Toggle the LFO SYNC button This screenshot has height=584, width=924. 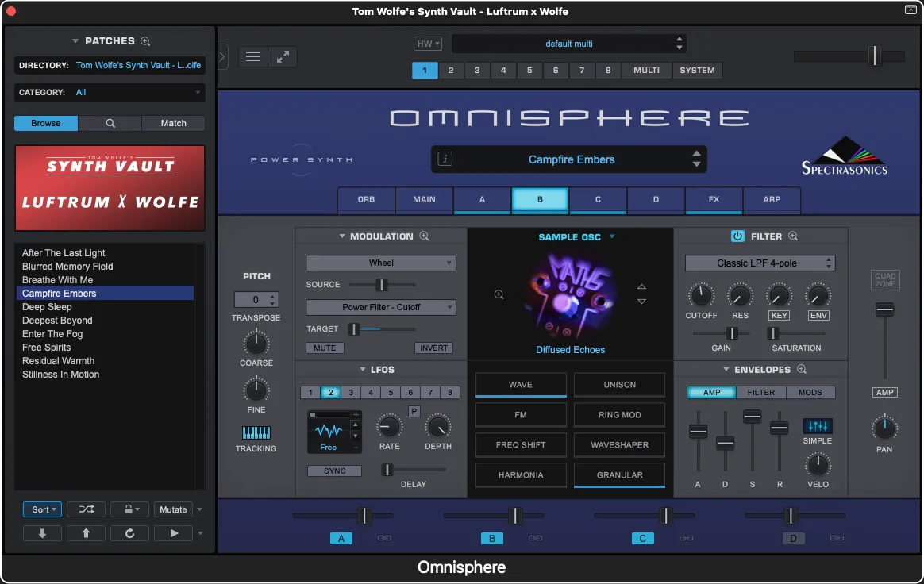click(335, 471)
